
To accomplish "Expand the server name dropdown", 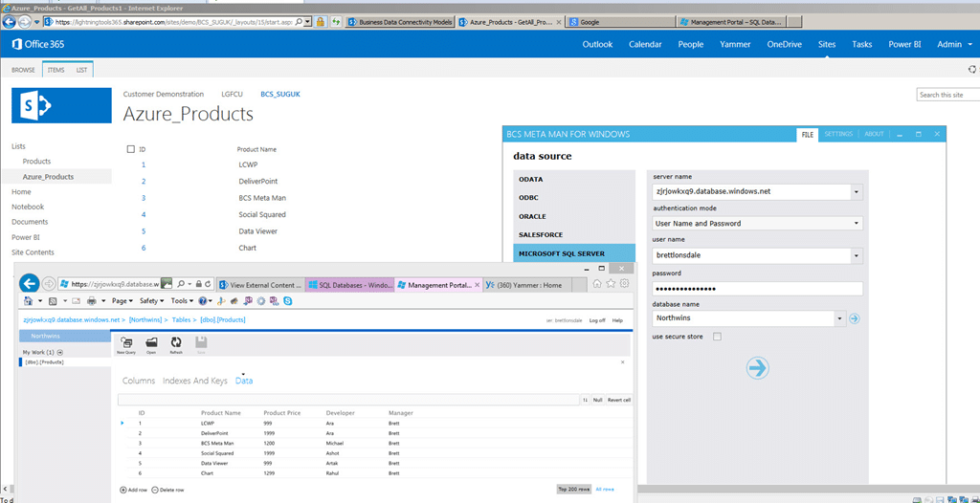I will 855,192.
